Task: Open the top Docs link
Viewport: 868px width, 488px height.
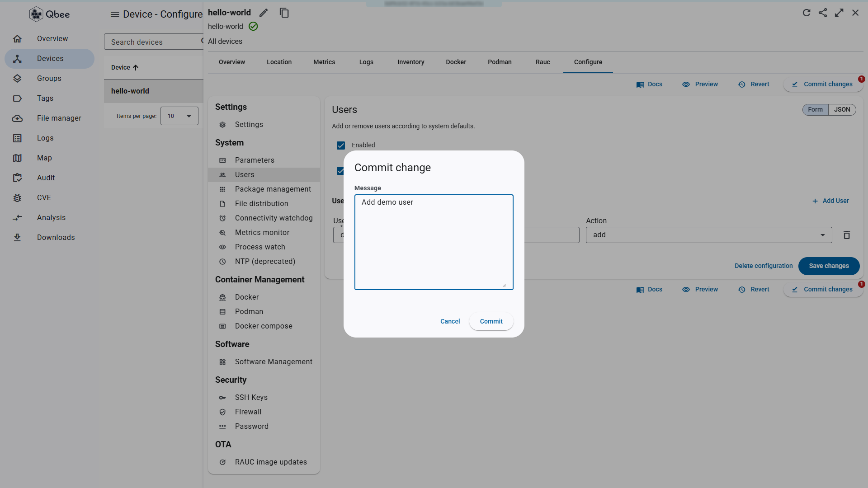Action: click(649, 84)
